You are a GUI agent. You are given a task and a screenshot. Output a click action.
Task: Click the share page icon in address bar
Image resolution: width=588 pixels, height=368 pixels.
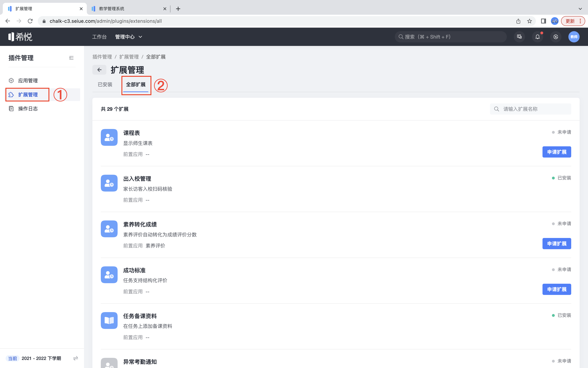[x=518, y=21]
